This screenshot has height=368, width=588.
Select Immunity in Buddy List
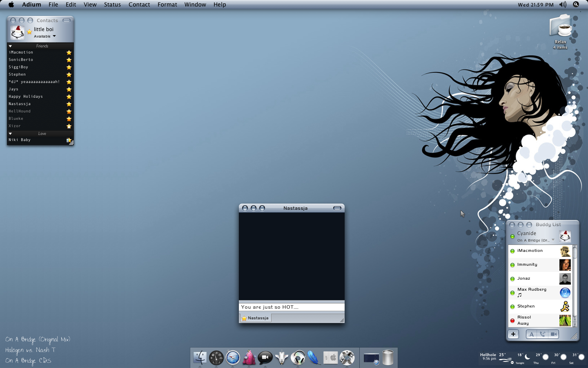[x=540, y=265]
